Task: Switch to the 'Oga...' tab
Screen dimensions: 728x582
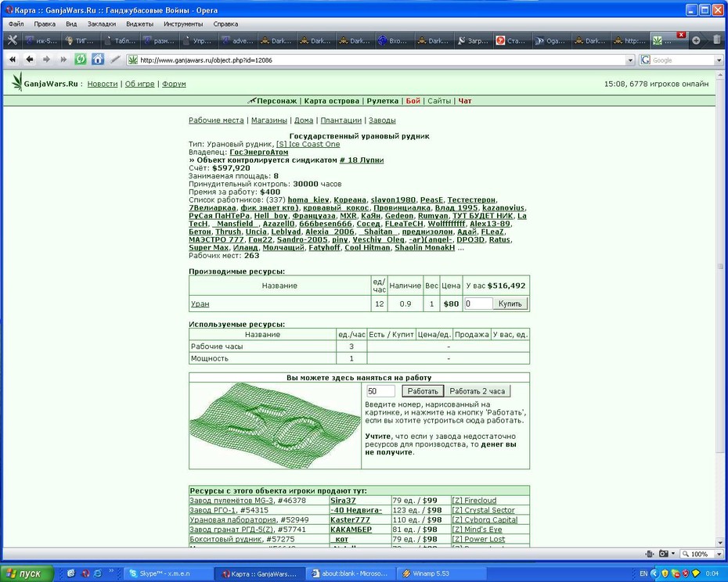Action: tap(550, 41)
